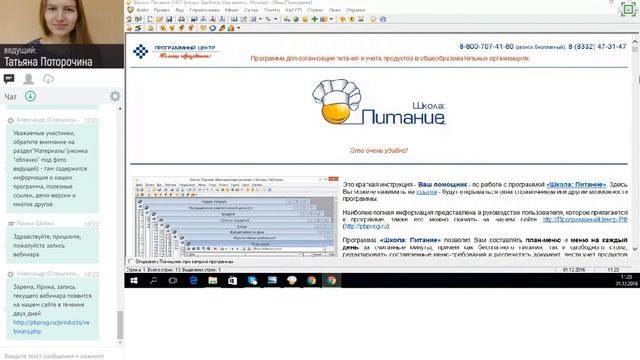The width and height of the screenshot is (640, 360).
Task: Tick 'Открывать Помощник при запуске программы' checkbox
Action: [x=131, y=261]
